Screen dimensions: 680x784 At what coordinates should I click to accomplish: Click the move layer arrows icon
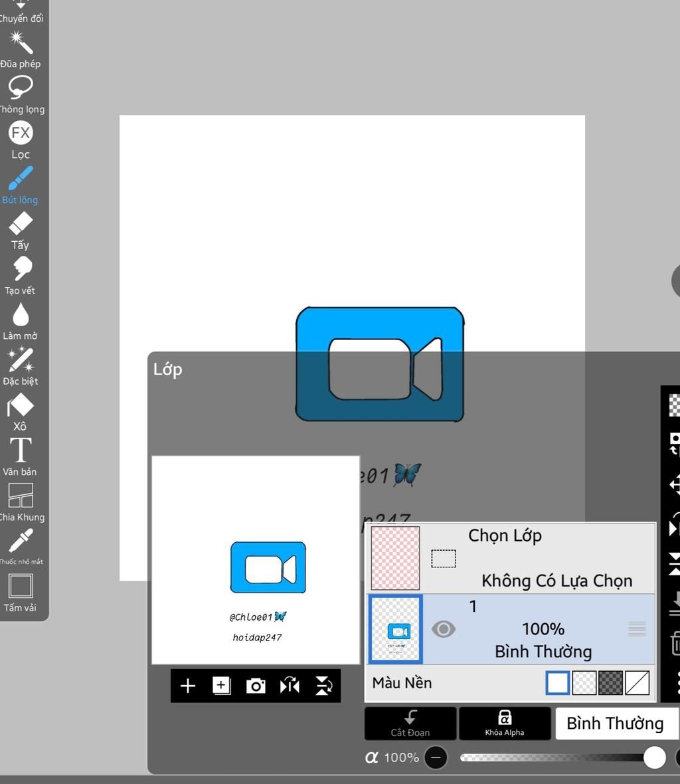[x=675, y=485]
